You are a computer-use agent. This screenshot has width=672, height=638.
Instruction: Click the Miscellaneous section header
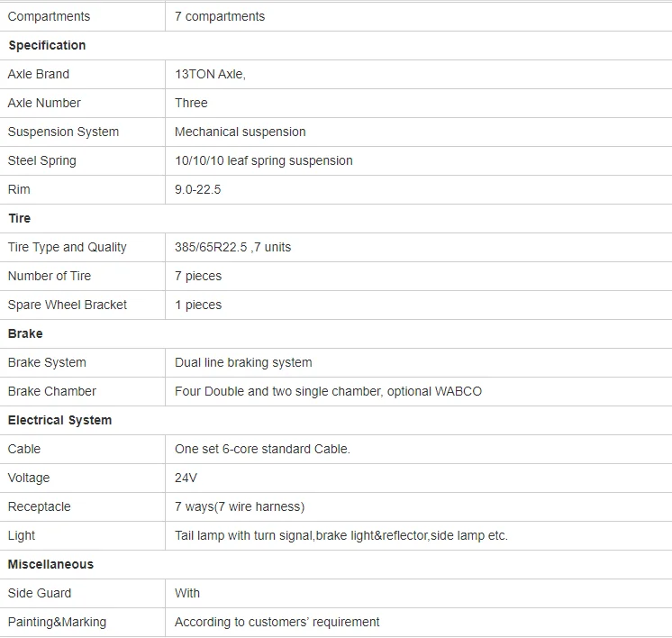click(50, 564)
